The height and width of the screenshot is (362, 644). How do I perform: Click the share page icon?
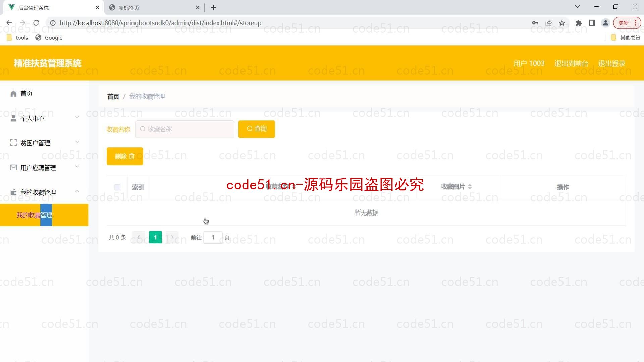tap(548, 23)
